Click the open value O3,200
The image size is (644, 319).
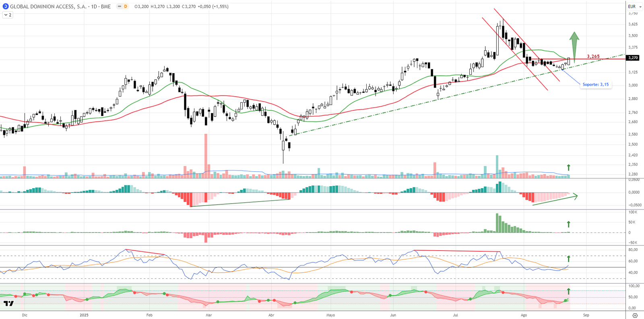coord(141,6)
